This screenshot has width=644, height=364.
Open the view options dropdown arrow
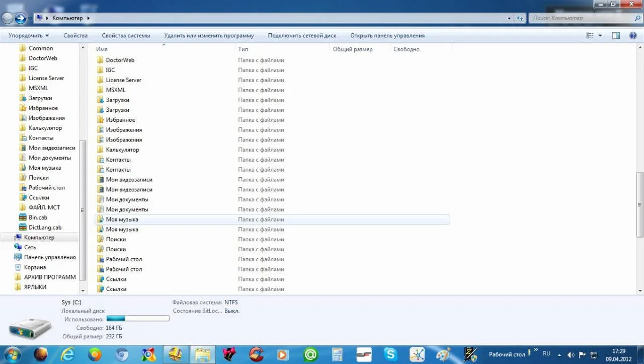pos(600,36)
